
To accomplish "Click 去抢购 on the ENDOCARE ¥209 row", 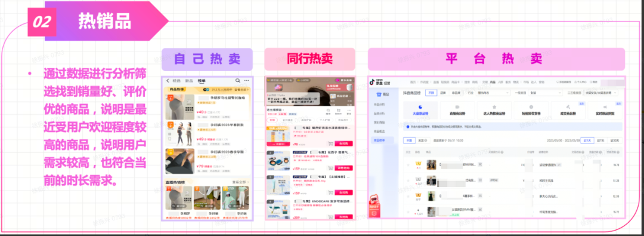I will 344,217.
